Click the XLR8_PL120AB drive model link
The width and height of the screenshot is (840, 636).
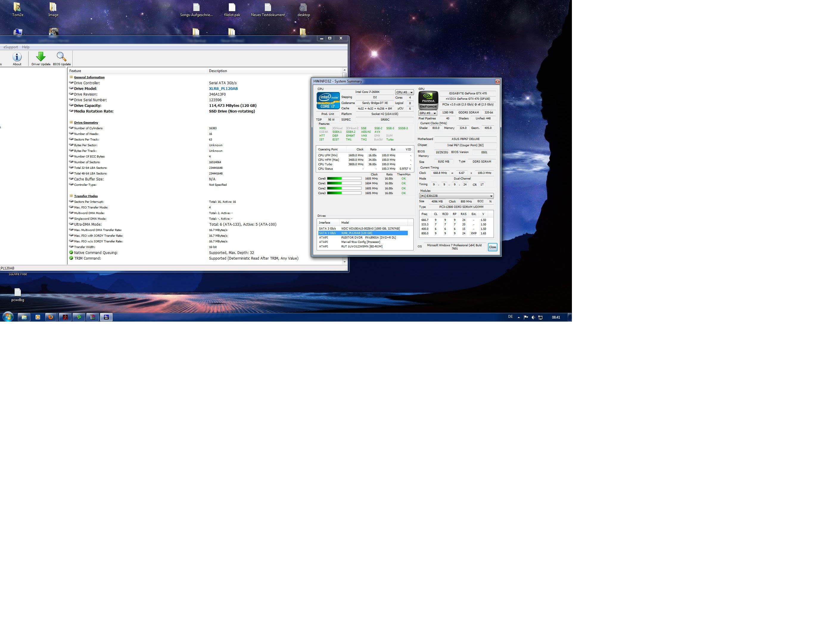point(223,88)
